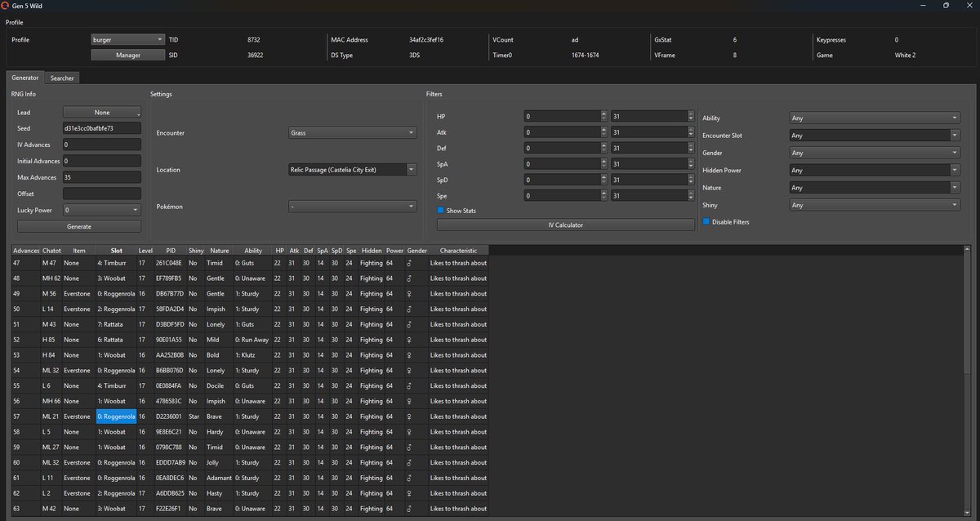Toggle the Show Stats checkbox

[441, 211]
